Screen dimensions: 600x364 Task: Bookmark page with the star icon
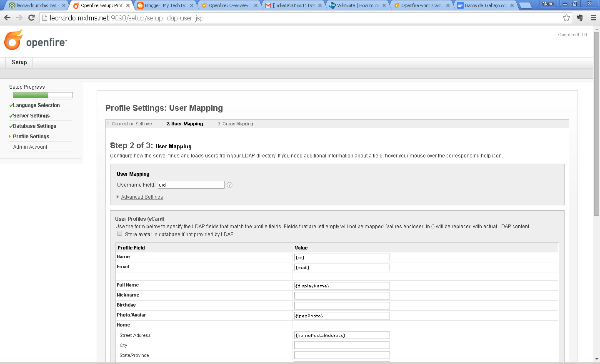coord(566,17)
